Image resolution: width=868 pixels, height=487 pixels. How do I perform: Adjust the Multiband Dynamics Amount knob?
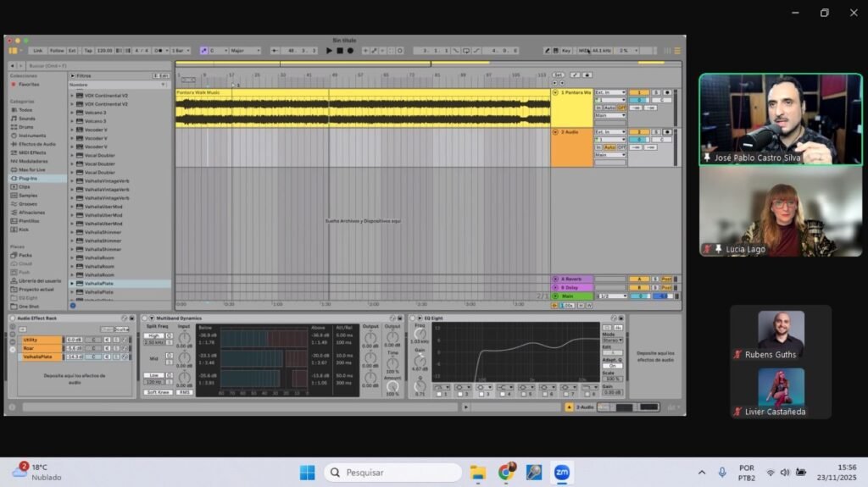click(x=392, y=387)
